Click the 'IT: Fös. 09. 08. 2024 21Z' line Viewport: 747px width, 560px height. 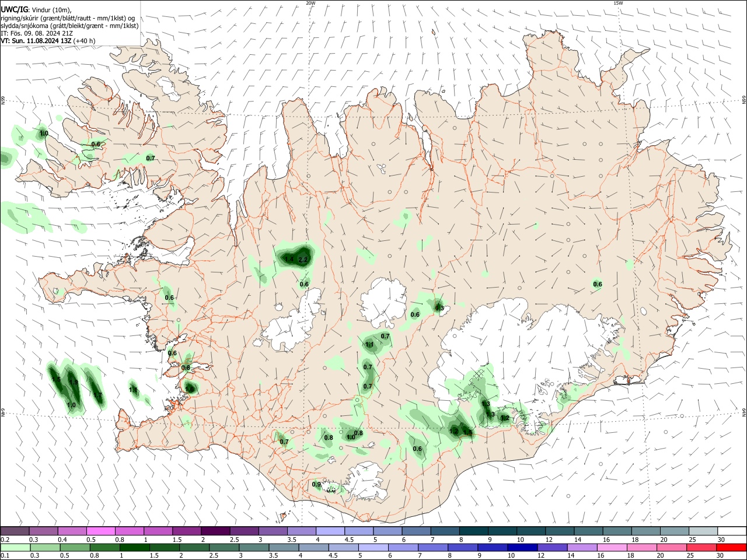[x=37, y=33]
